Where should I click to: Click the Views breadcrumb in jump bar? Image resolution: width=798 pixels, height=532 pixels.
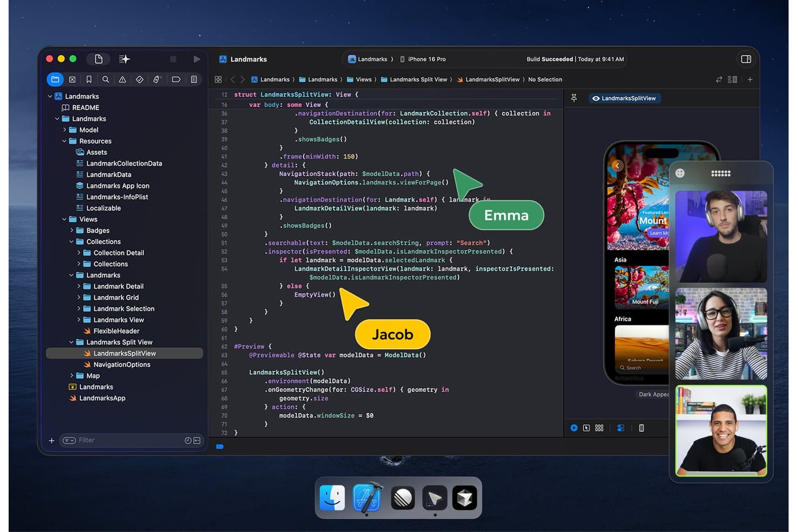(x=359, y=79)
